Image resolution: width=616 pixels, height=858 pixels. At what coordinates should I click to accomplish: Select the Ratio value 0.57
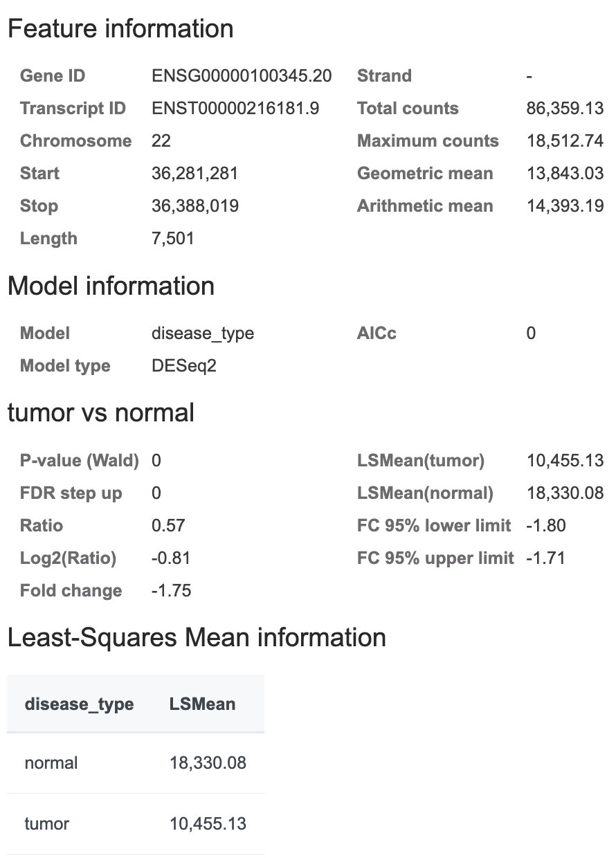(x=168, y=526)
